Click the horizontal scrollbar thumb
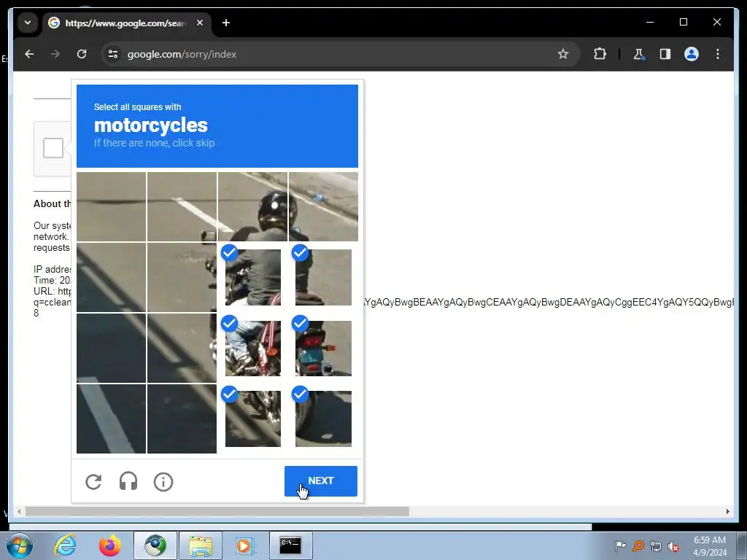The height and width of the screenshot is (560, 747). click(217, 511)
